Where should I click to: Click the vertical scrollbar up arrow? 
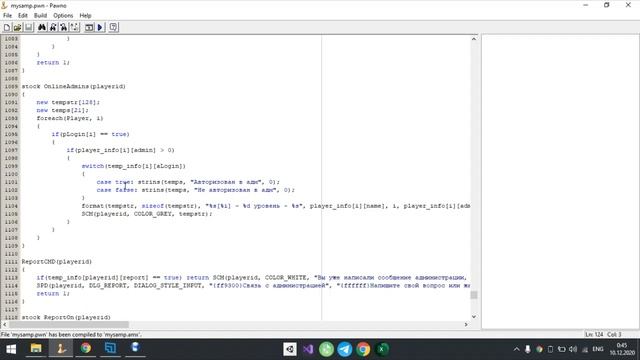474,39
